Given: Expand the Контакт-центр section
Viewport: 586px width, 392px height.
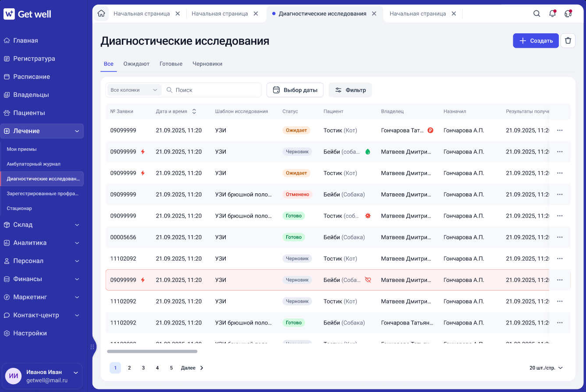Looking at the screenshot, I should [77, 315].
